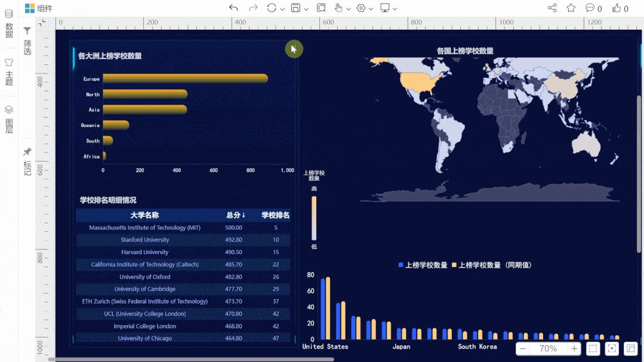
Task: Click the zoom out minus button
Action: pyautogui.click(x=522, y=349)
